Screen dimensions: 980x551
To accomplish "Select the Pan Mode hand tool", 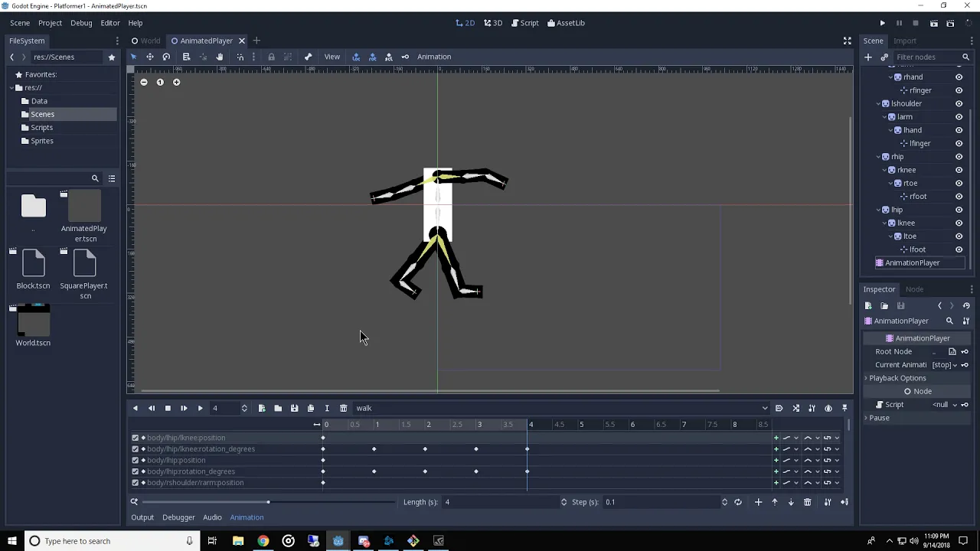I will (220, 57).
